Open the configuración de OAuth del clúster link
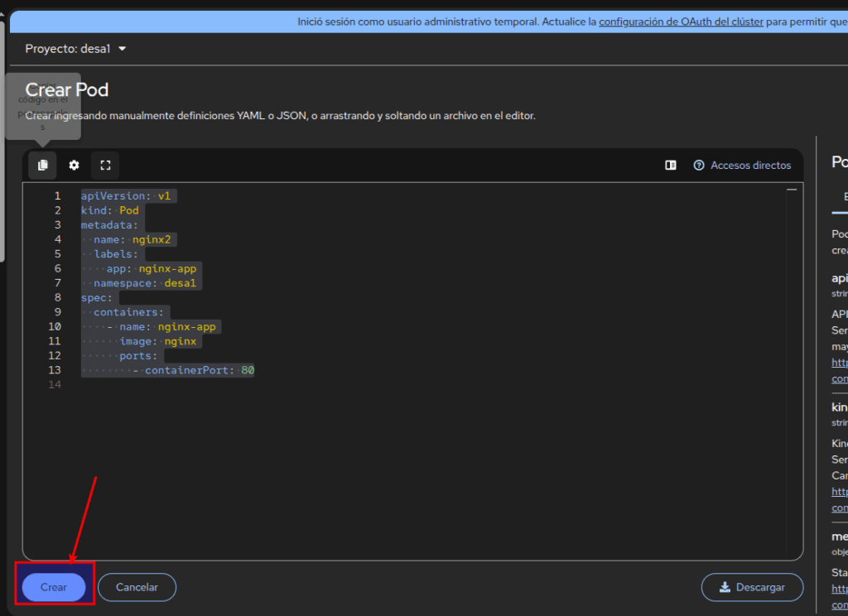The width and height of the screenshot is (848, 616). [x=680, y=22]
